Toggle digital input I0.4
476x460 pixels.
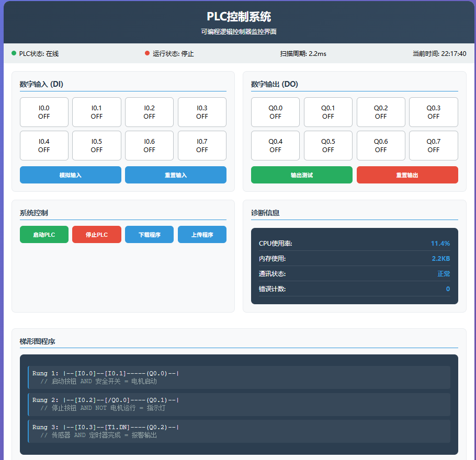44,145
